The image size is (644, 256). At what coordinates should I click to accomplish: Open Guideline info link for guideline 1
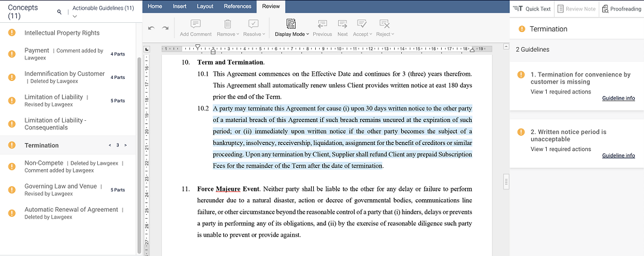[619, 98]
